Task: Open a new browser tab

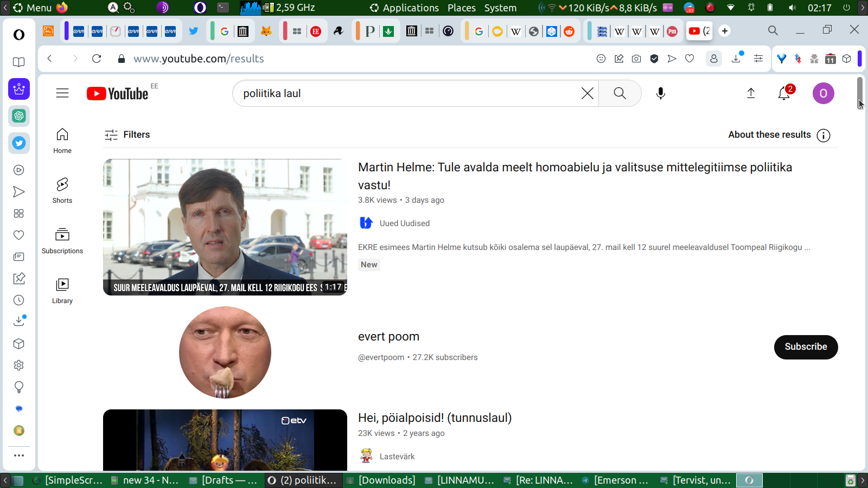Action: click(x=725, y=31)
